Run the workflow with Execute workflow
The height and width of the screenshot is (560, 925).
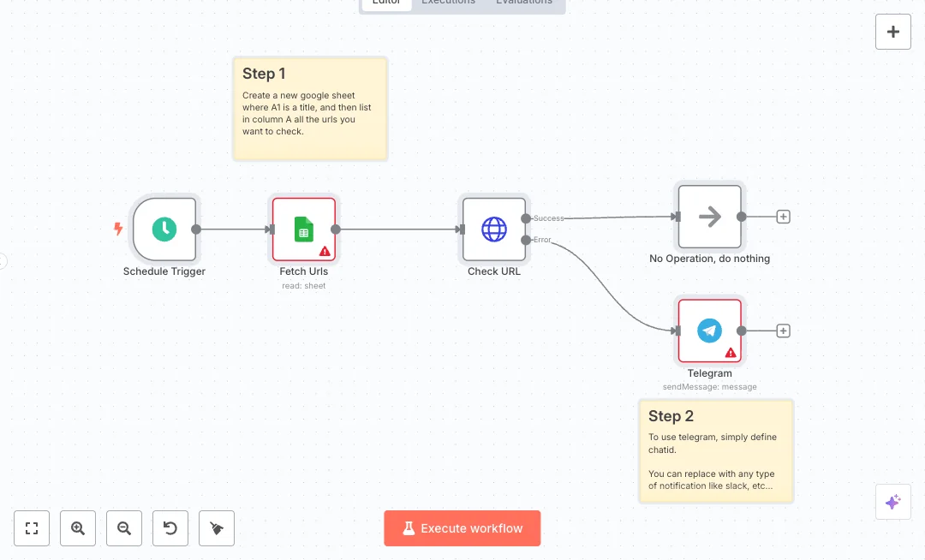[x=462, y=528]
